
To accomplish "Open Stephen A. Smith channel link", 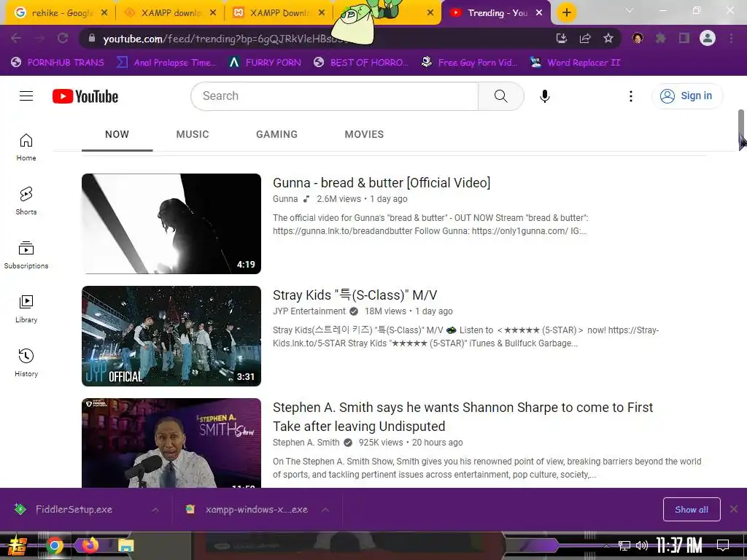I will pyautogui.click(x=306, y=443).
